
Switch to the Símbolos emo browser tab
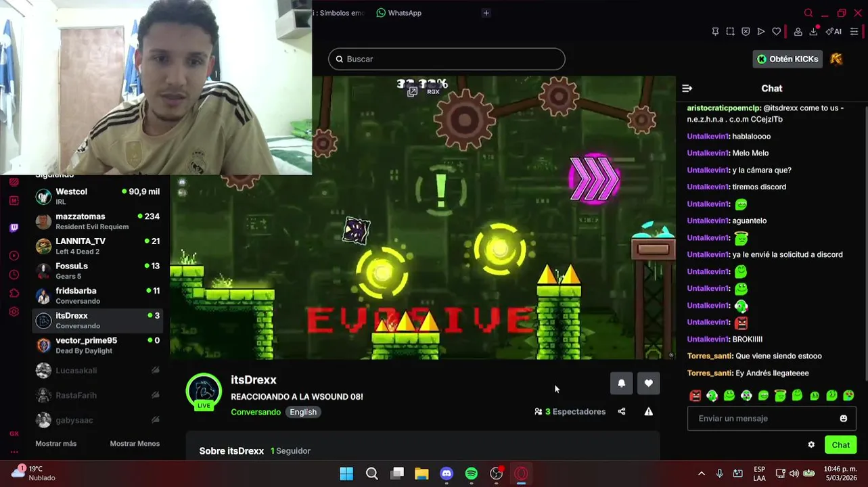[x=340, y=13]
